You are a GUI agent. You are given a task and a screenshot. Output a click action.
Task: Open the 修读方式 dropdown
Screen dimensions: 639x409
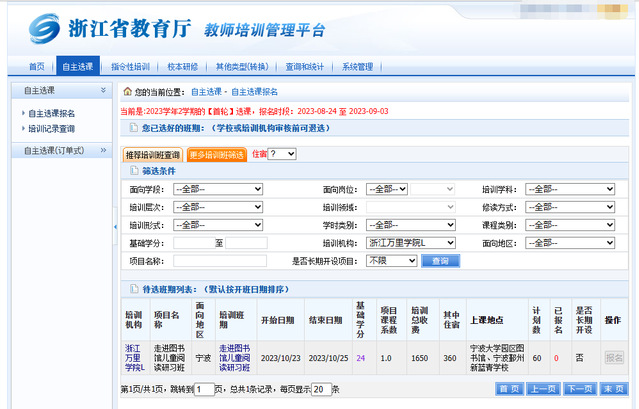pyautogui.click(x=570, y=207)
